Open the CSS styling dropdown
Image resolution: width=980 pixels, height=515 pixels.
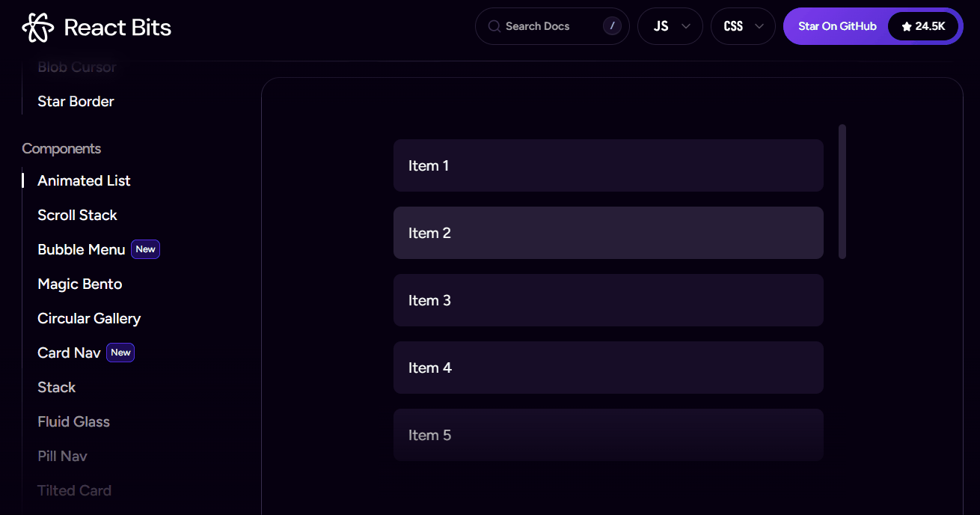click(x=742, y=26)
